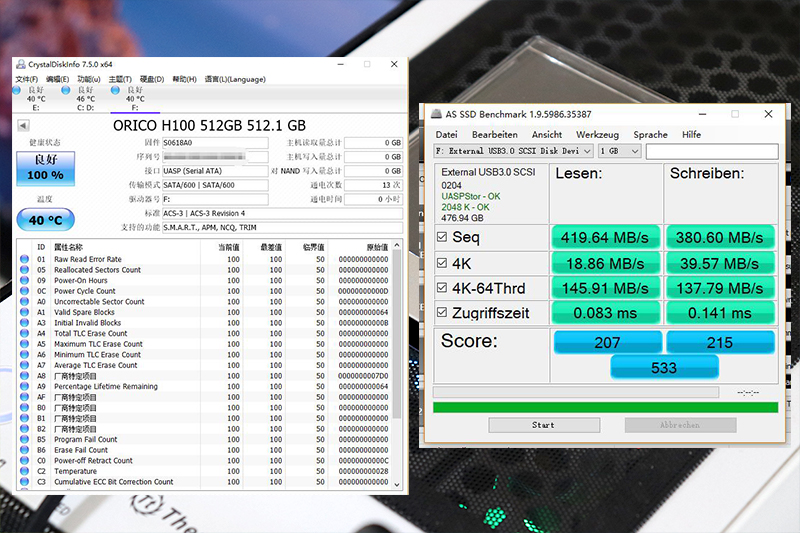Click the Start benchmark button

544,425
